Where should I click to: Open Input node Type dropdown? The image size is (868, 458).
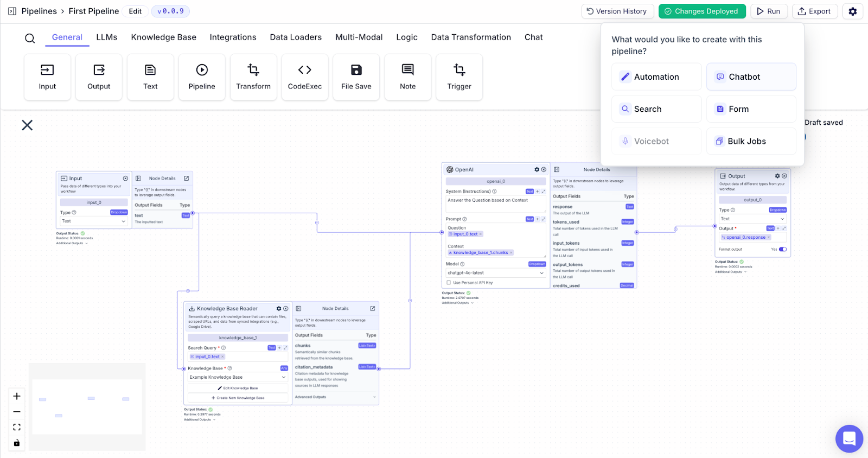click(93, 221)
